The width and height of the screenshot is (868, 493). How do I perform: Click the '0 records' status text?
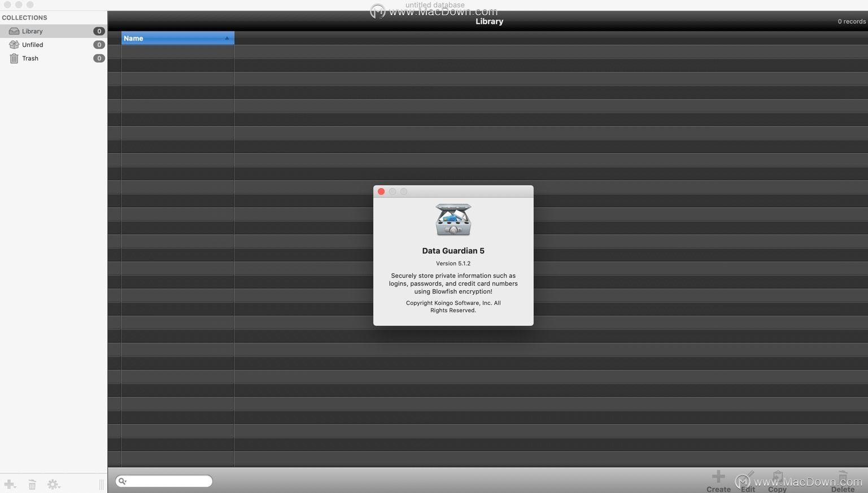[x=852, y=21]
